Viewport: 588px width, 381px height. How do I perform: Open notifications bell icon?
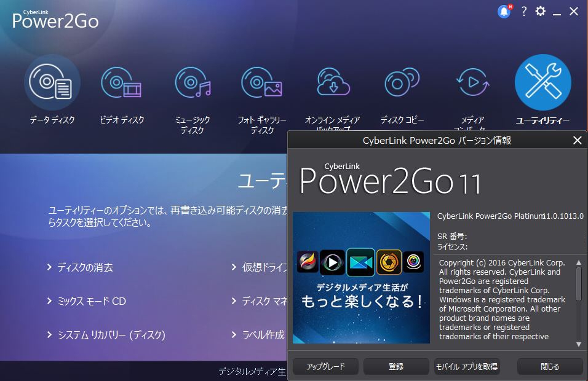tap(504, 12)
